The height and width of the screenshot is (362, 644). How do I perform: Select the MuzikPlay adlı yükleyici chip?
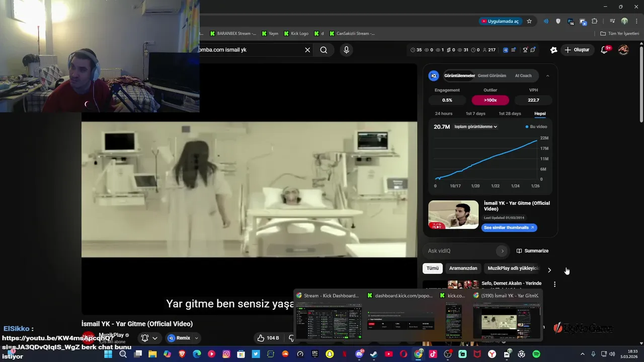click(513, 268)
